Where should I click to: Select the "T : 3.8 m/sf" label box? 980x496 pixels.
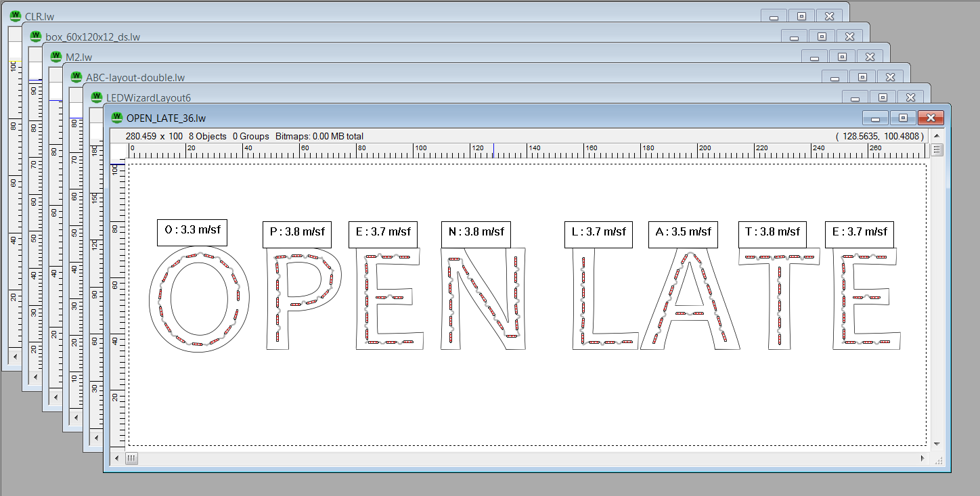tap(772, 232)
